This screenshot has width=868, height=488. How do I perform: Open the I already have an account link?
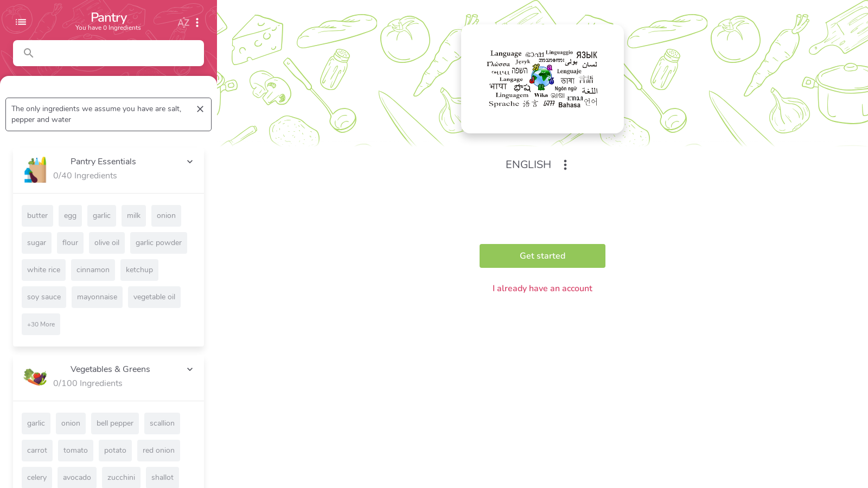click(x=542, y=288)
